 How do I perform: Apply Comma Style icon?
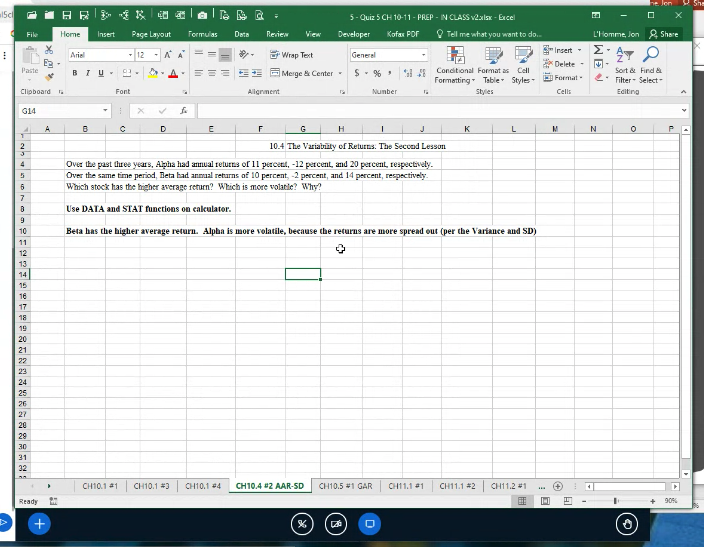(x=390, y=73)
